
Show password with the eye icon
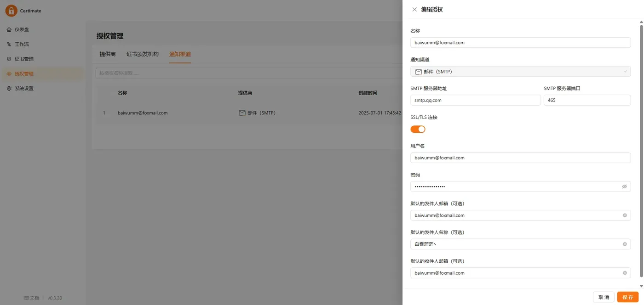pyautogui.click(x=624, y=186)
